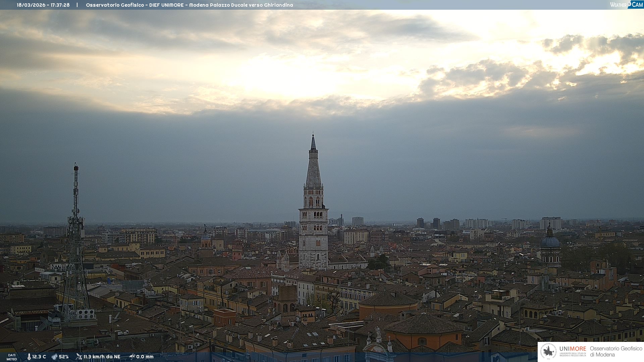Click the Osservatorio Geofisico camera title text
Viewport: 644px width, 362px height.
189,5
